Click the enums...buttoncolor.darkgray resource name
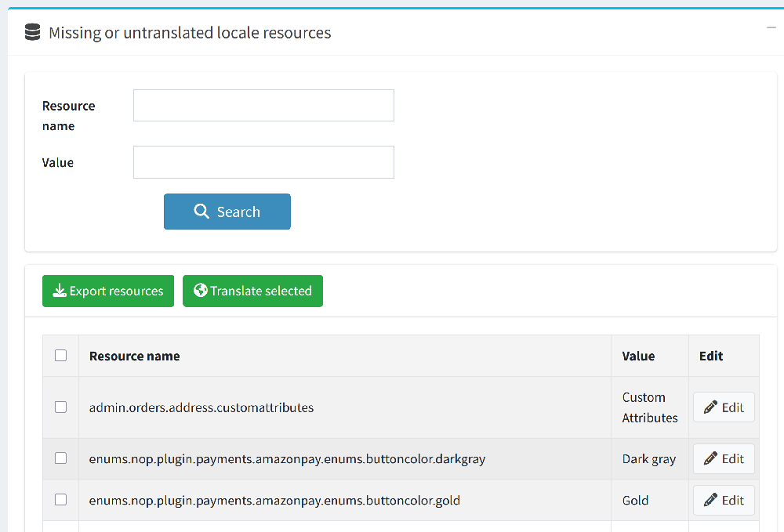Screen dimensions: 784x532 [x=287, y=459]
